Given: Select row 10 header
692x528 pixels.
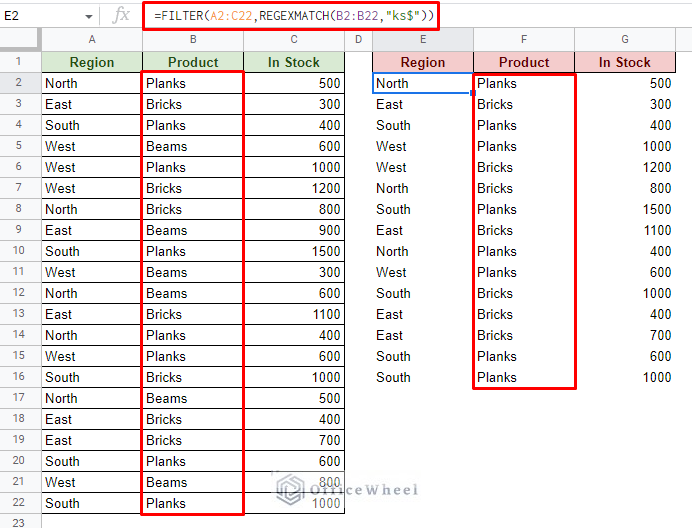Looking at the screenshot, I should point(19,250).
